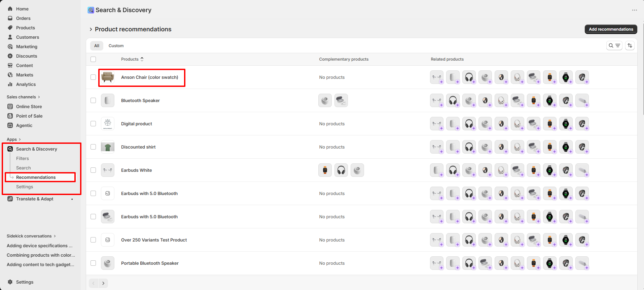Image resolution: width=644 pixels, height=290 pixels.
Task: Switch to the Custom tab
Action: click(116, 46)
